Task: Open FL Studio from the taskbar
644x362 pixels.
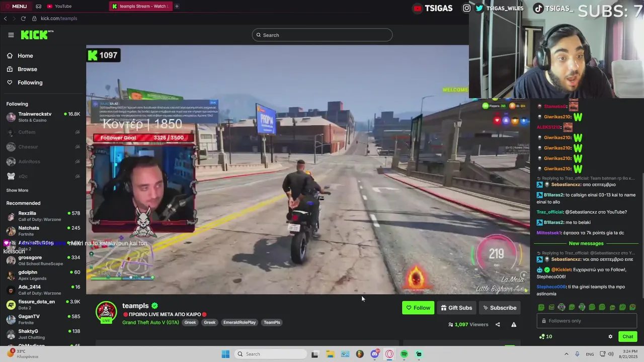Action: [x=359, y=354]
